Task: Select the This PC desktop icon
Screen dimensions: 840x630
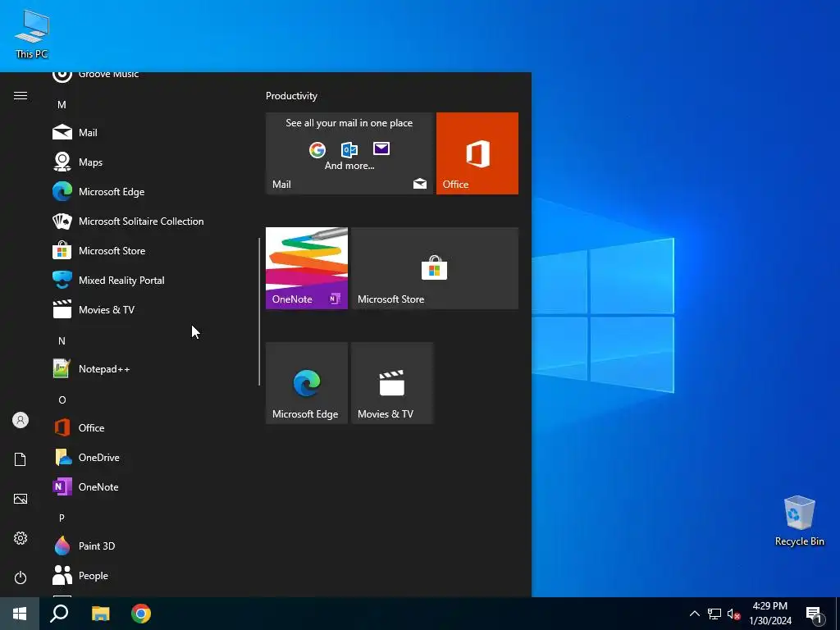Action: [32, 34]
